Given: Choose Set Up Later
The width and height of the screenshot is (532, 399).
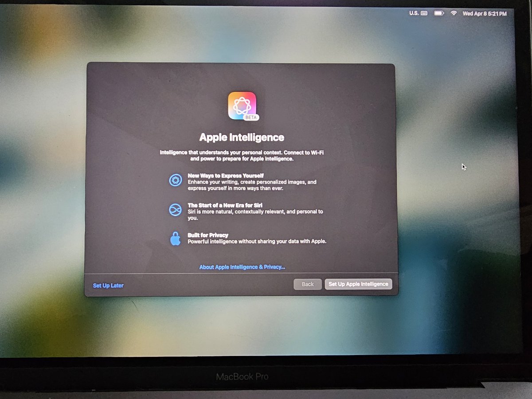Looking at the screenshot, I should (108, 286).
